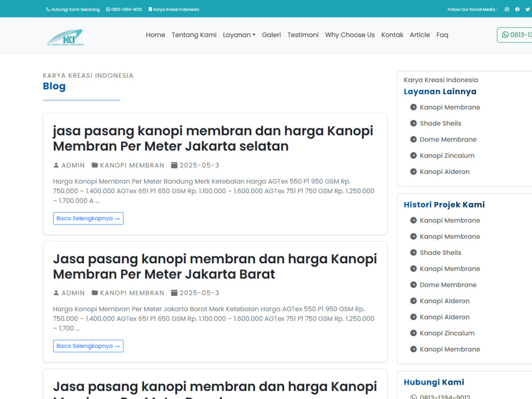Click the arrow icon beside Kanopi Zincalum in Layanan Lainnya
The image size is (532, 399).
pos(413,155)
